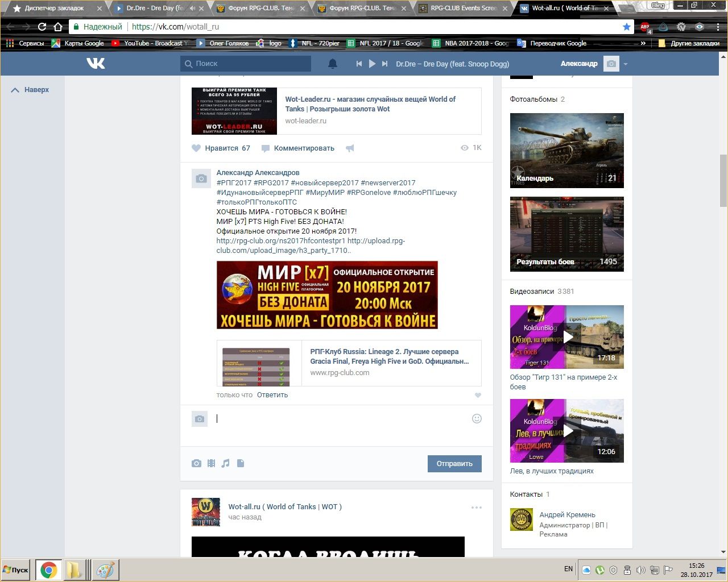The height and width of the screenshot is (582, 728).
Task: Open the Календарь photo album
Action: tap(567, 151)
